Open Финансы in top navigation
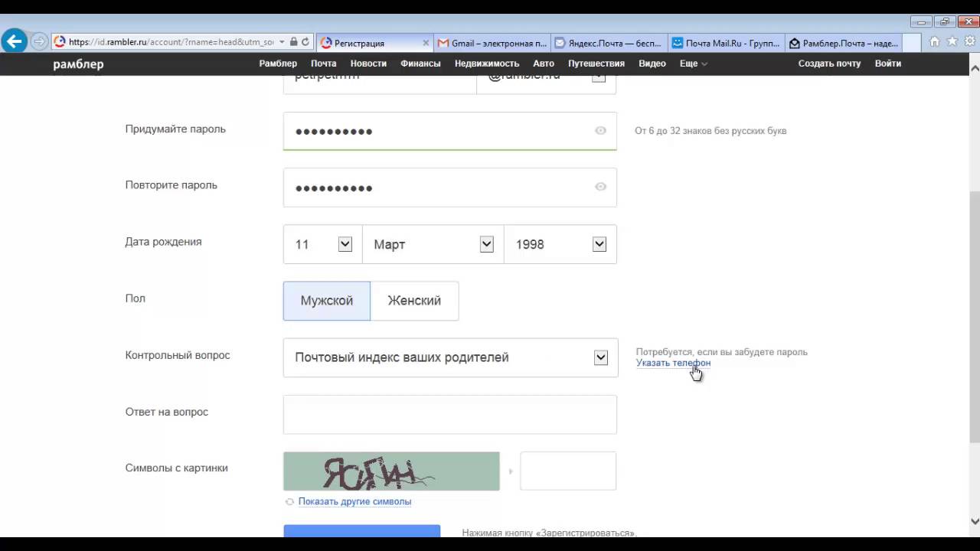Image resolution: width=980 pixels, height=551 pixels. click(420, 64)
